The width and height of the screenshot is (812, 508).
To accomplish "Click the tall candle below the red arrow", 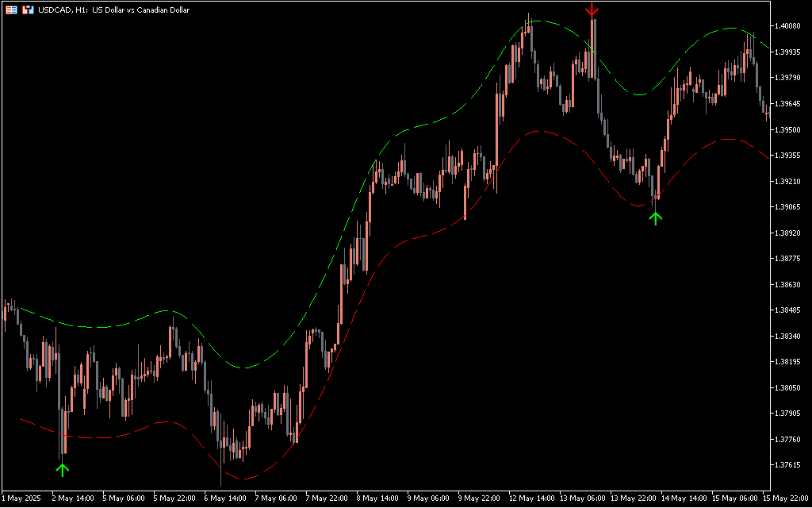I will tap(593, 48).
